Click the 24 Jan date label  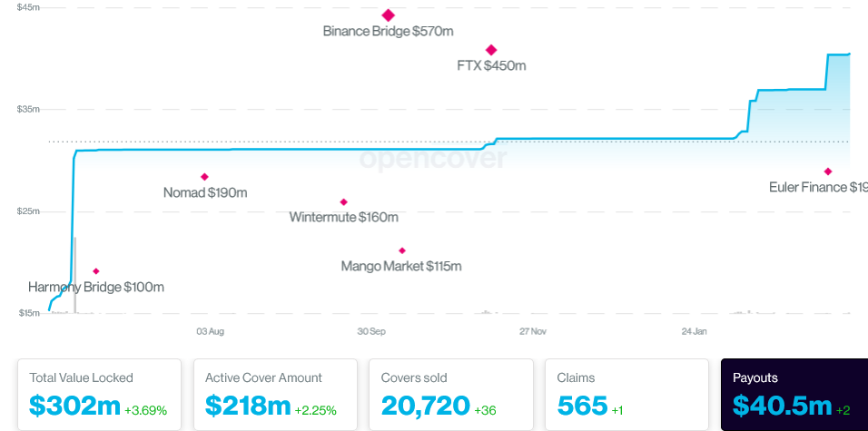coord(695,331)
